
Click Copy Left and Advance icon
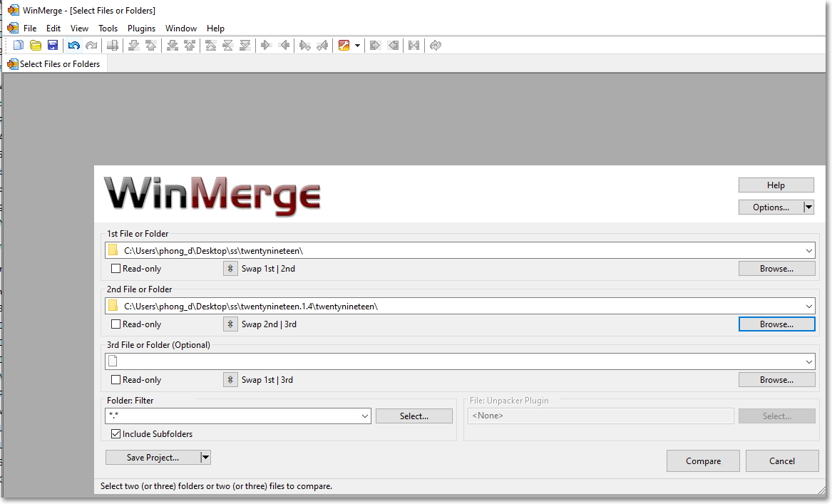point(322,46)
